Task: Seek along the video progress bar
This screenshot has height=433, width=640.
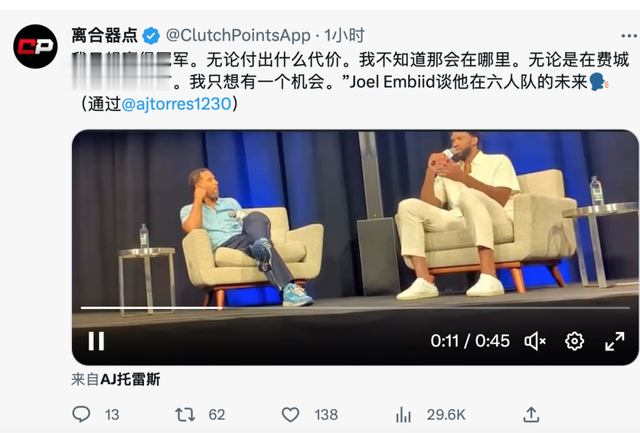Action: [355, 308]
